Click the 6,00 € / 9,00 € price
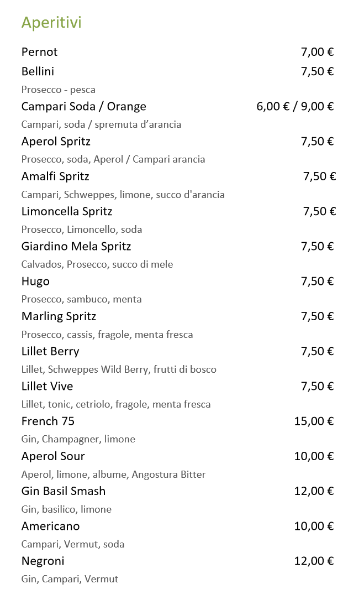The width and height of the screenshot is (364, 610). point(295,106)
